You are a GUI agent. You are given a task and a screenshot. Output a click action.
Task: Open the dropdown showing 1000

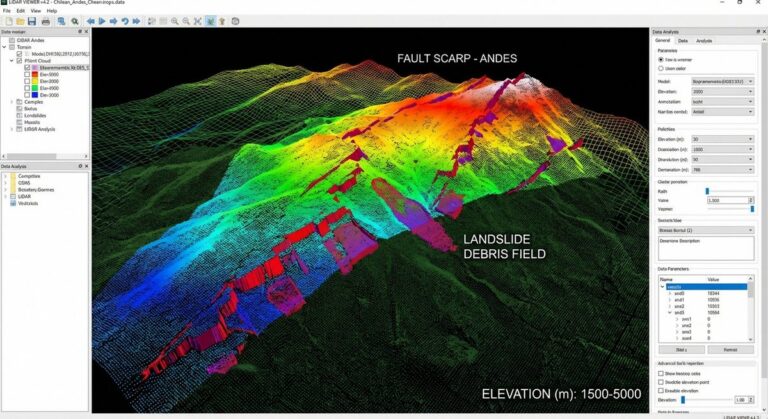(x=722, y=149)
